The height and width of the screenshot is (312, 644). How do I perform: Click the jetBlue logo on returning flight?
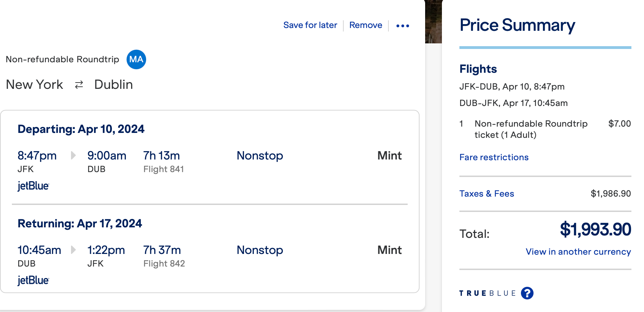click(x=33, y=280)
